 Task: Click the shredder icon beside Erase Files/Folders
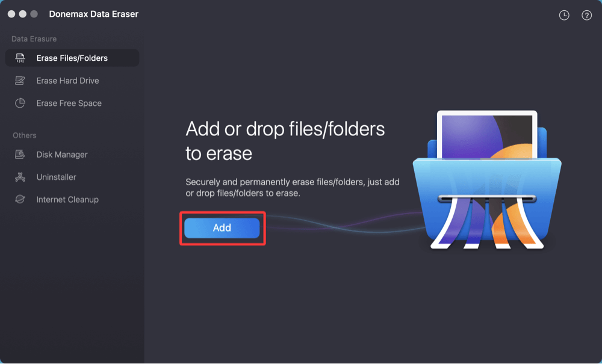pos(20,58)
